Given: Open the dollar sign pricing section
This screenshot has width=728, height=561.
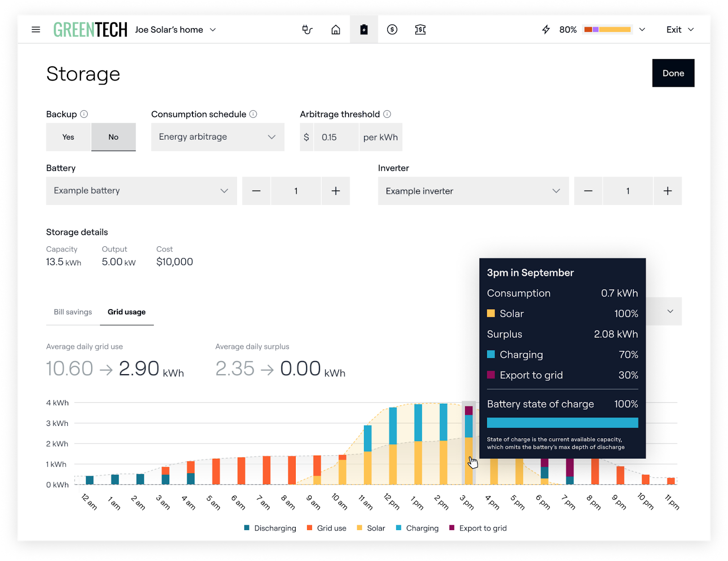Looking at the screenshot, I should pyautogui.click(x=392, y=30).
